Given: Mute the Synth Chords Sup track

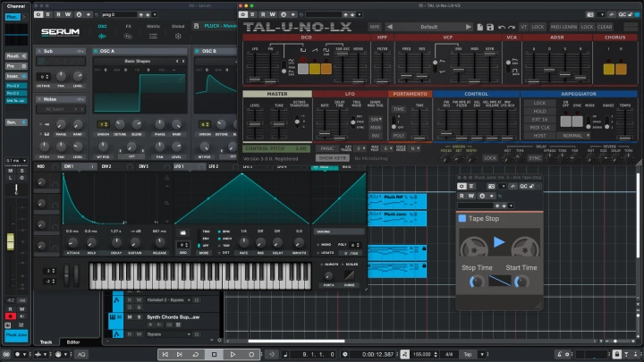Looking at the screenshot, I should pos(130,316).
